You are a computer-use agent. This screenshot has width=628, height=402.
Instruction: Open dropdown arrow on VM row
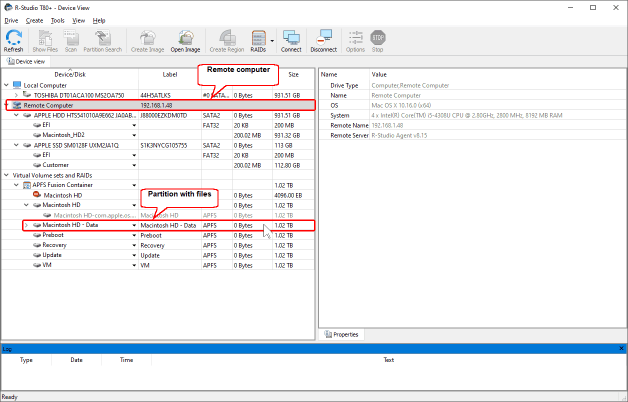[134, 265]
